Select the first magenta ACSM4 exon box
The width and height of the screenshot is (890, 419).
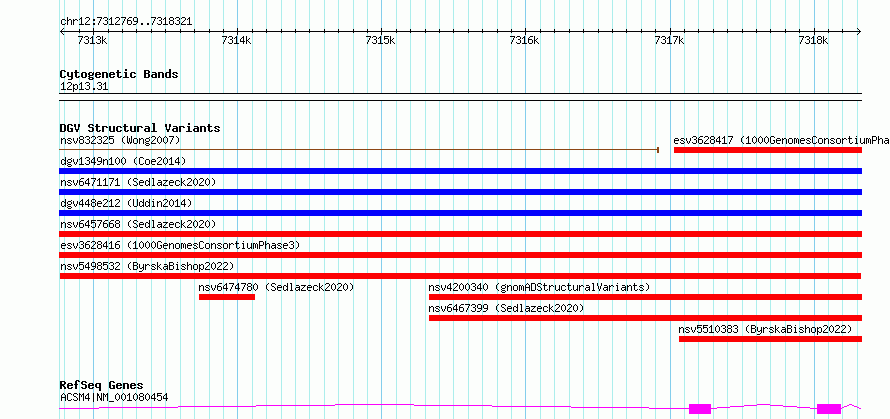pyautogui.click(x=700, y=409)
